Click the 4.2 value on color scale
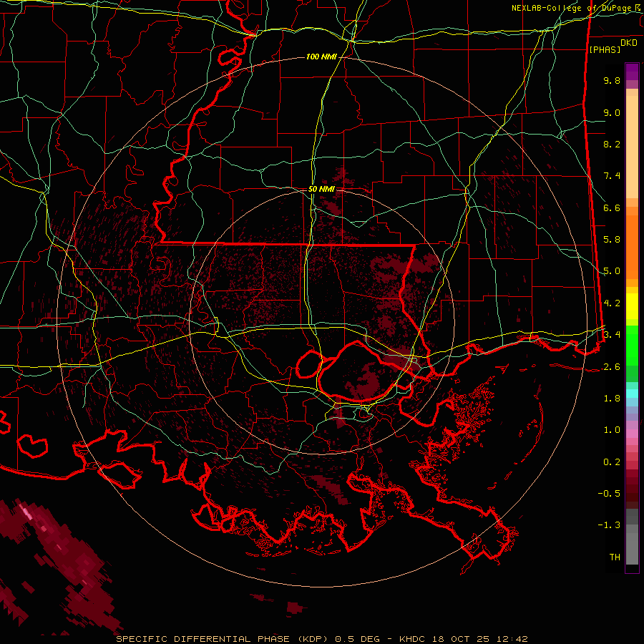644x644 pixels. (612, 303)
